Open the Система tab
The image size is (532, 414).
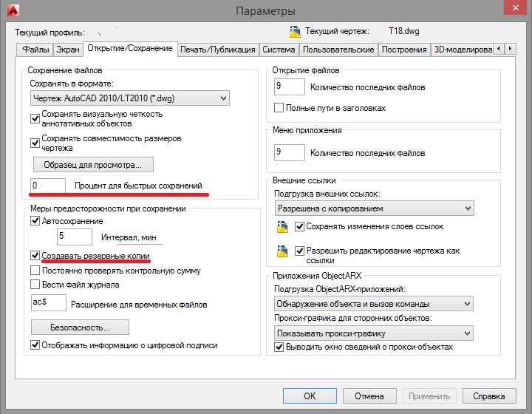point(279,50)
